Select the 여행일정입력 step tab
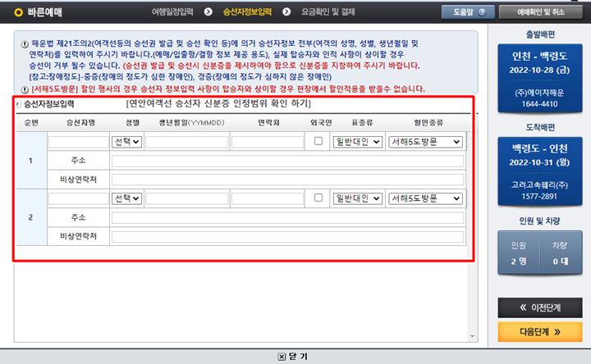This screenshot has height=364, width=591. click(x=172, y=12)
